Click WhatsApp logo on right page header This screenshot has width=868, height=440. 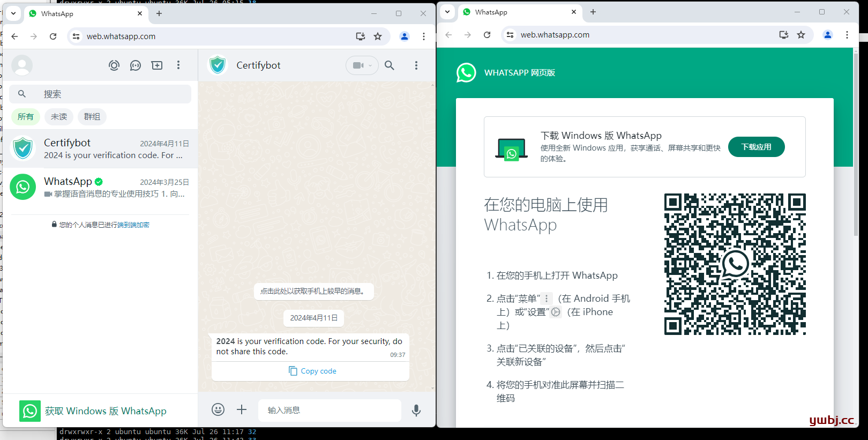(x=466, y=72)
